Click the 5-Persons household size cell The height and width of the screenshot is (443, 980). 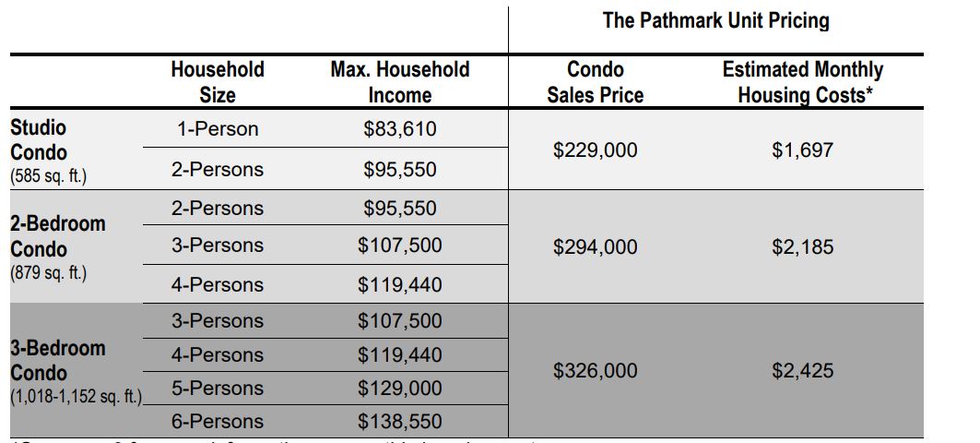(217, 389)
